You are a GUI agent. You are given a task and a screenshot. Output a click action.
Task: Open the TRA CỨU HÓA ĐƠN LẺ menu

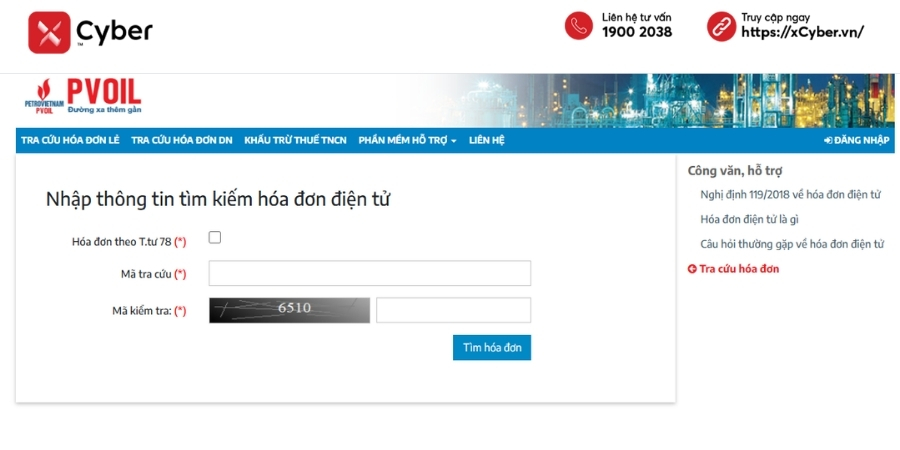tap(70, 140)
